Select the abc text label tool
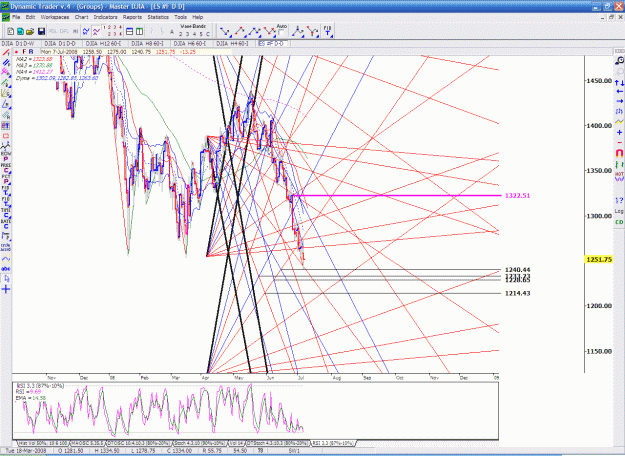625x456 pixels. [6, 269]
